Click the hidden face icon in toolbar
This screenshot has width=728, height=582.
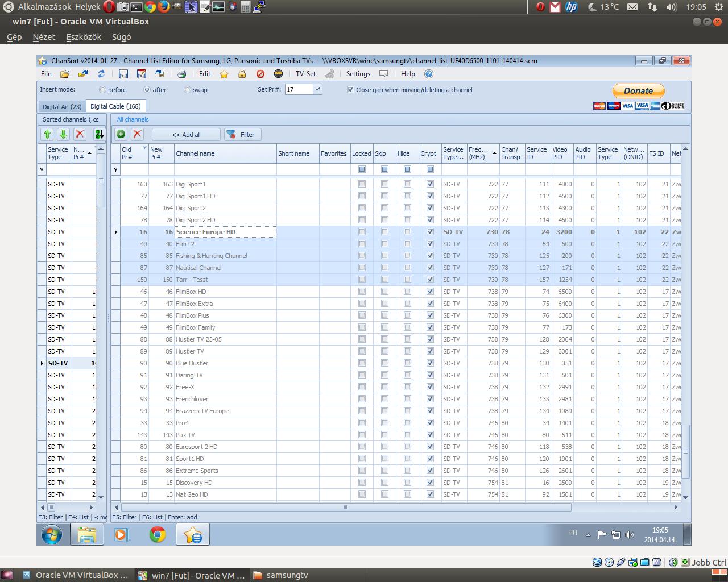(x=278, y=74)
